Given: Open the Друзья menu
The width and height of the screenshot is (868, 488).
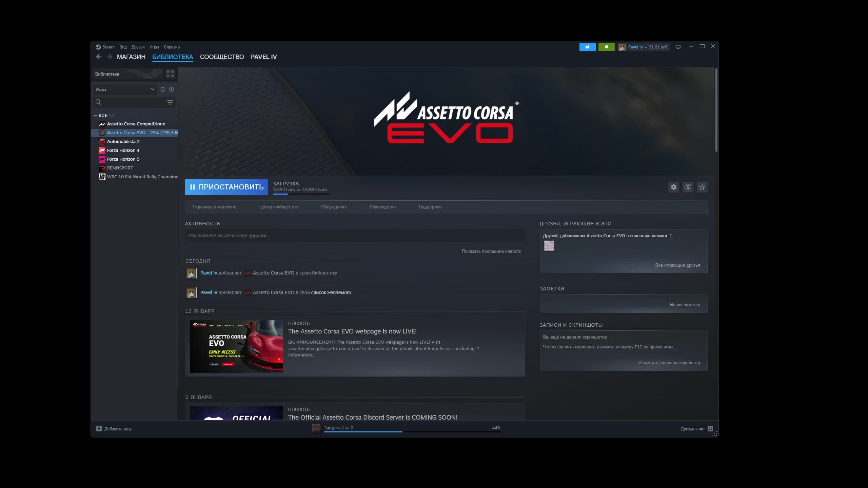Looking at the screenshot, I should pyautogui.click(x=138, y=47).
